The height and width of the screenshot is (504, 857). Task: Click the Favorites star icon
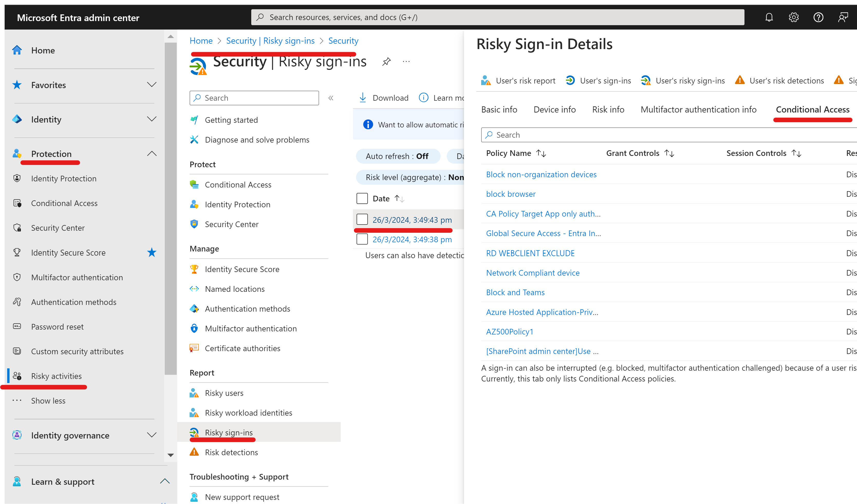(x=17, y=85)
